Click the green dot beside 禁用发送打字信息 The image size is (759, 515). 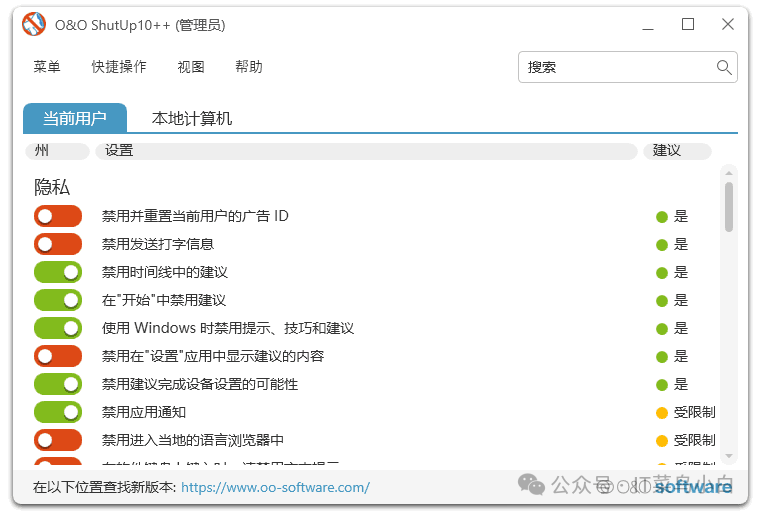pyautogui.click(x=662, y=245)
